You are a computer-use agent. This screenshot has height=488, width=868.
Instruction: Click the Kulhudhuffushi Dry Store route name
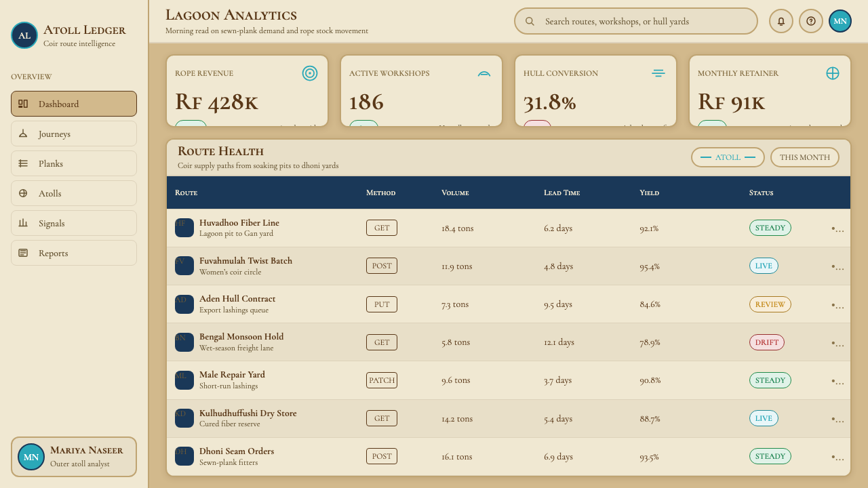tap(248, 413)
